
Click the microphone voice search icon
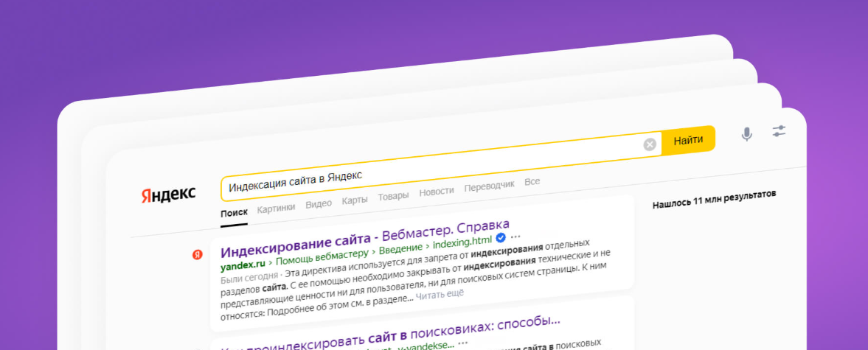[x=747, y=134]
